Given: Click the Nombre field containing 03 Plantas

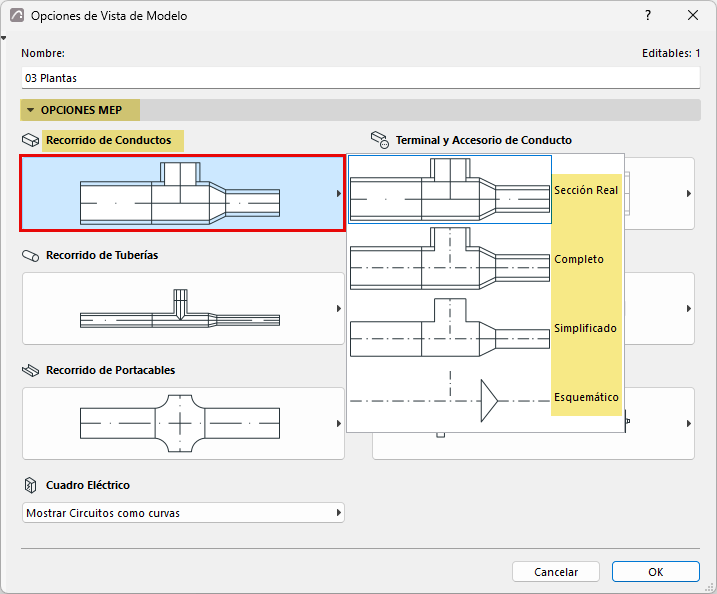Looking at the screenshot, I should pyautogui.click(x=360, y=78).
